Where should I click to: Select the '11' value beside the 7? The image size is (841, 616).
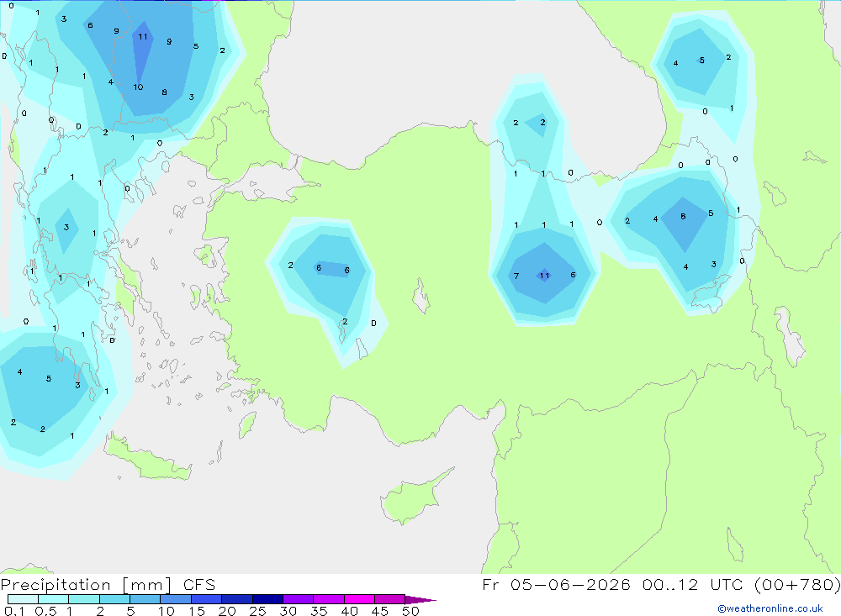[x=544, y=276]
